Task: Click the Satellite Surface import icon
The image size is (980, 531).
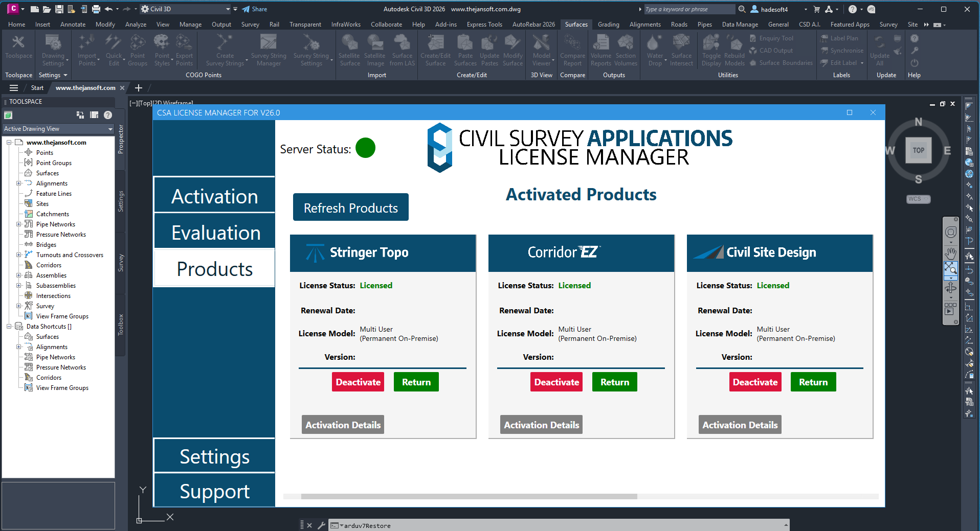Action: [350, 50]
